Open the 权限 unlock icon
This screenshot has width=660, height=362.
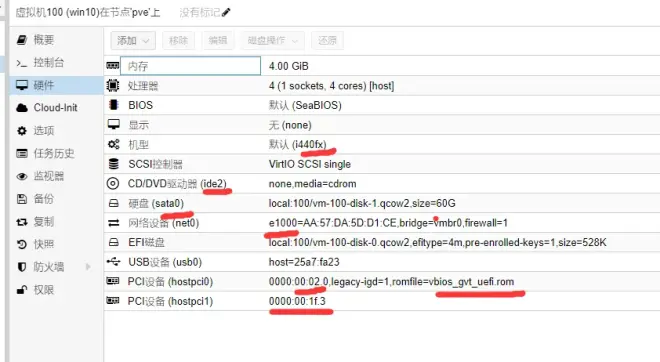(22, 290)
